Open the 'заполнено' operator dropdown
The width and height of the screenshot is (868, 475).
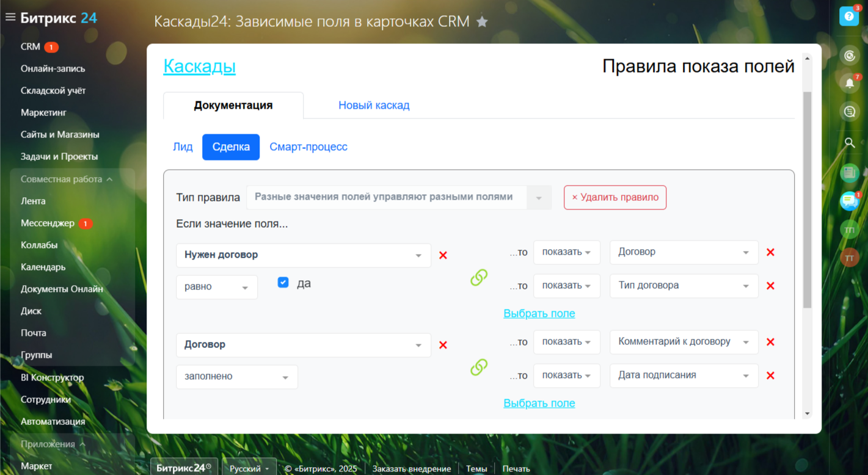pos(237,377)
